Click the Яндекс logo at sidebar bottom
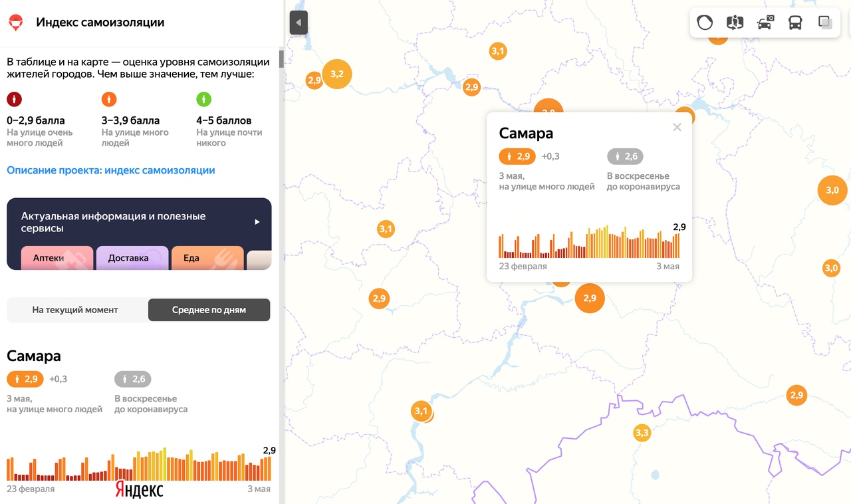 pos(139,489)
